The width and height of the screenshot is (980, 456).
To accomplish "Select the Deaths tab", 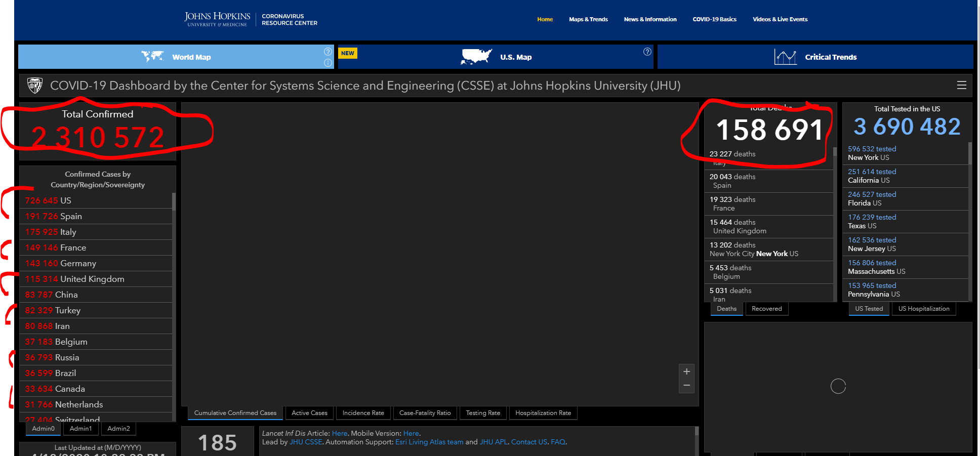I will click(726, 309).
